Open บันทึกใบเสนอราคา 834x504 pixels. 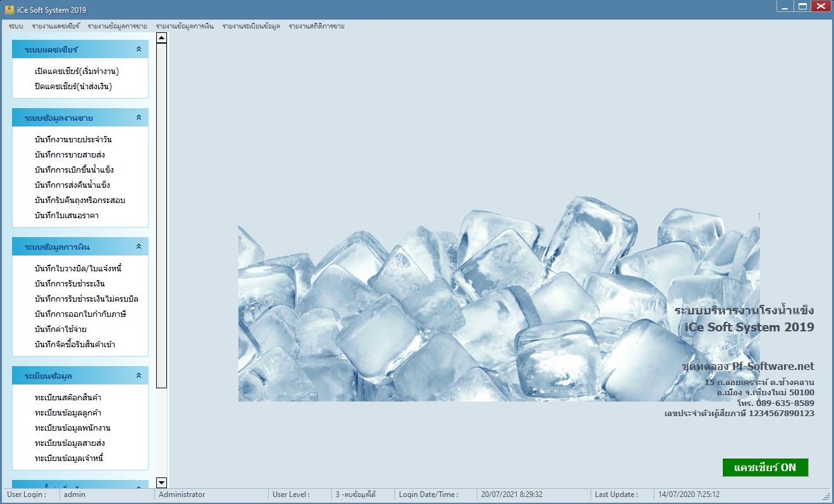click(x=66, y=216)
